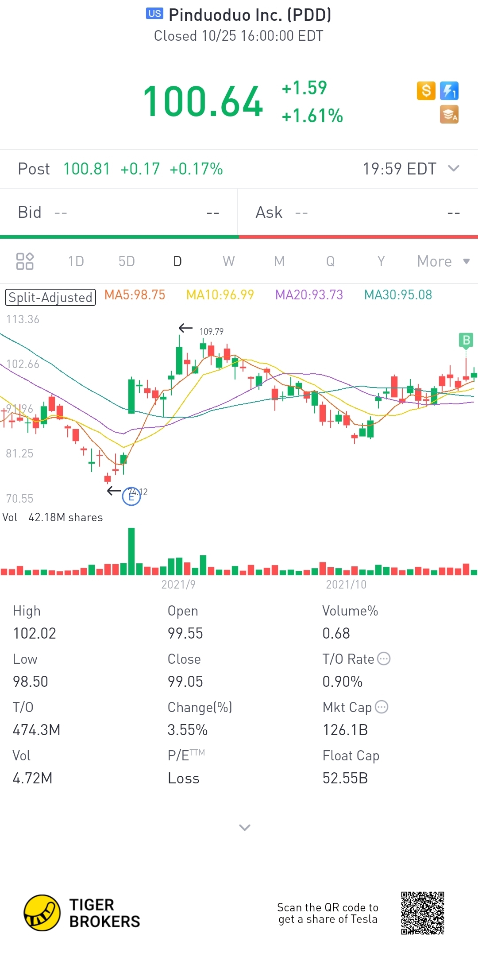The image size is (478, 980).
Task: Tap the main price 100.64
Action: pyautogui.click(x=203, y=102)
